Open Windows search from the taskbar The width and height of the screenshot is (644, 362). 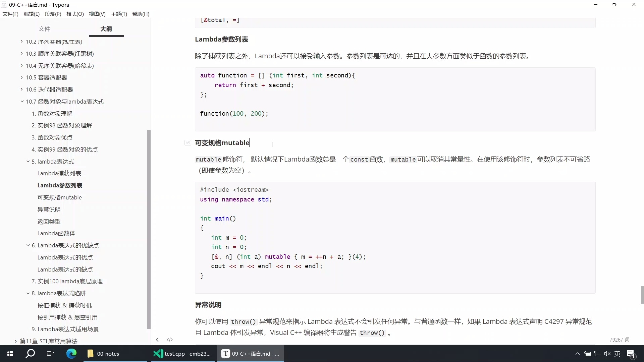pyautogui.click(x=30, y=354)
